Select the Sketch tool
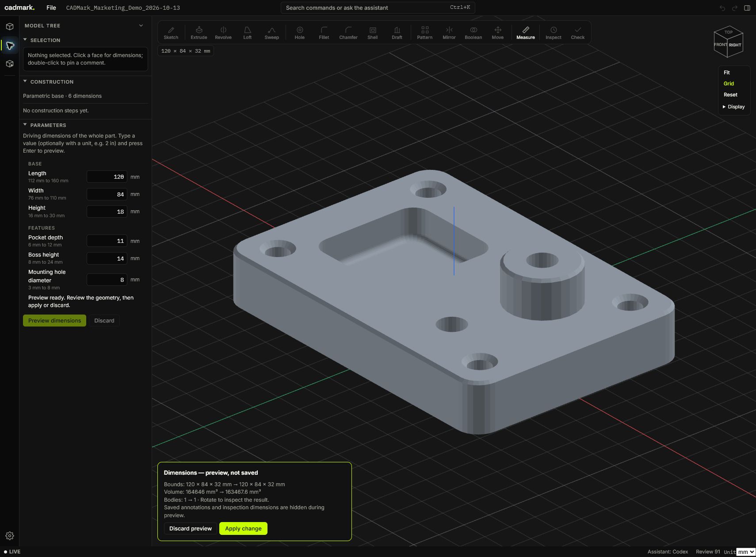This screenshot has width=756, height=557. click(x=171, y=33)
